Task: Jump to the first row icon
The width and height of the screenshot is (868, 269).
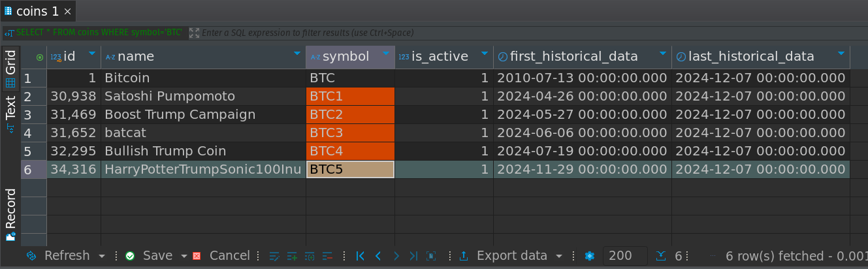Action: [x=361, y=256]
